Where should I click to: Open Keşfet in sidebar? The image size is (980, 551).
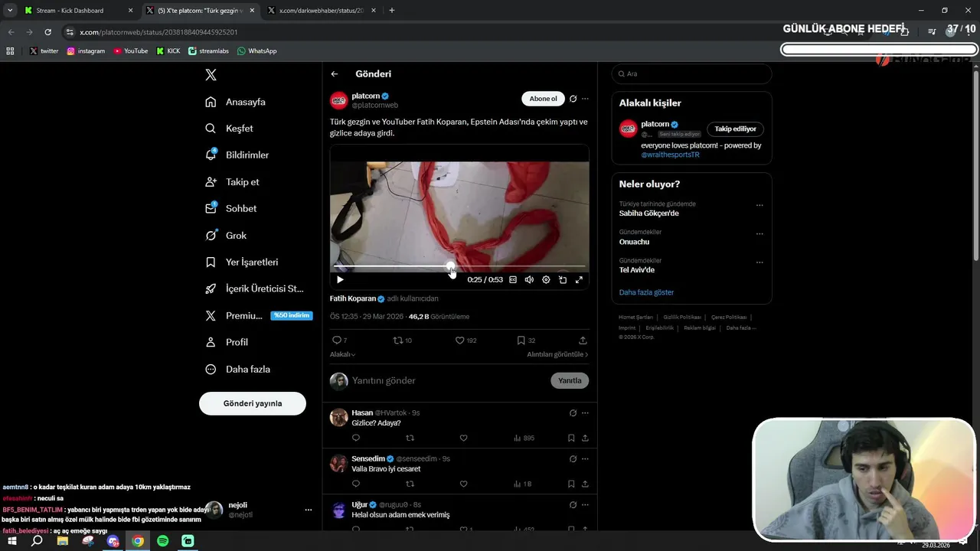pyautogui.click(x=230, y=129)
